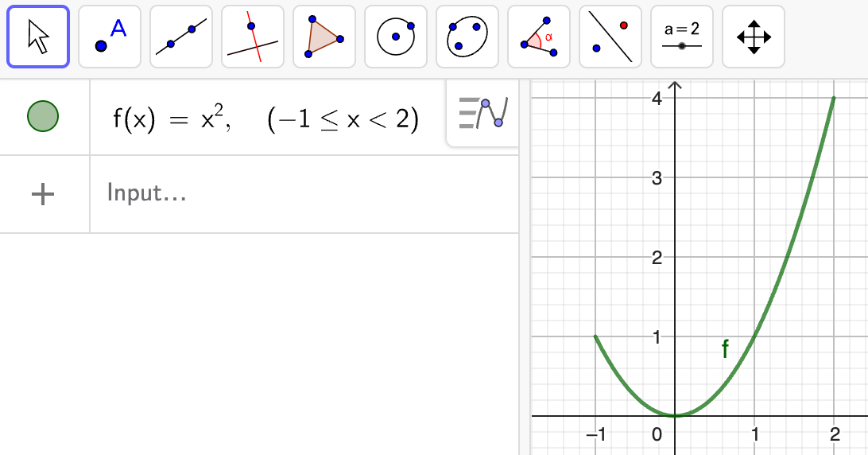Image resolution: width=868 pixels, height=455 pixels.
Task: Choose Circle with Center through Point tool
Action: [x=396, y=37]
